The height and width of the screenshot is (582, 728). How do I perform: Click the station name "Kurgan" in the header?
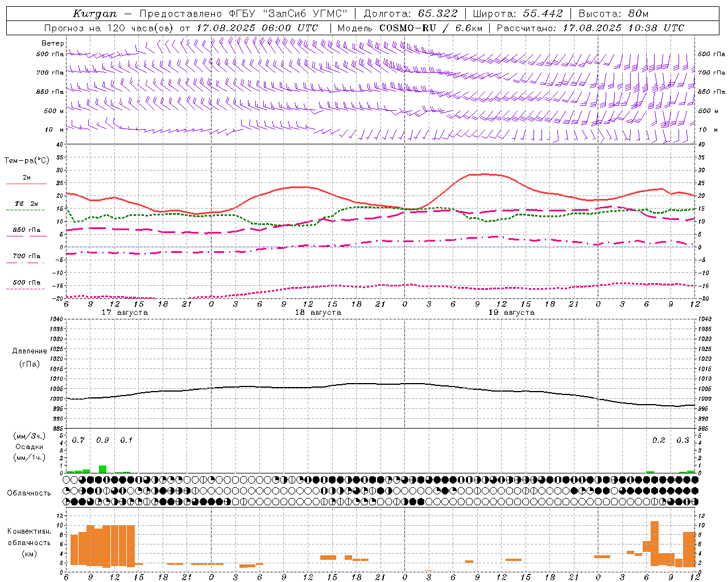(x=94, y=14)
